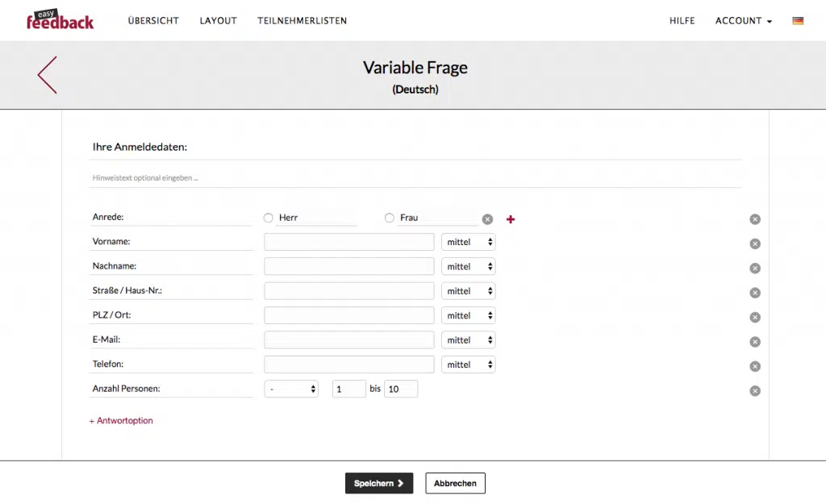
Task: Remove the Frau answer choice
Action: pyautogui.click(x=487, y=219)
